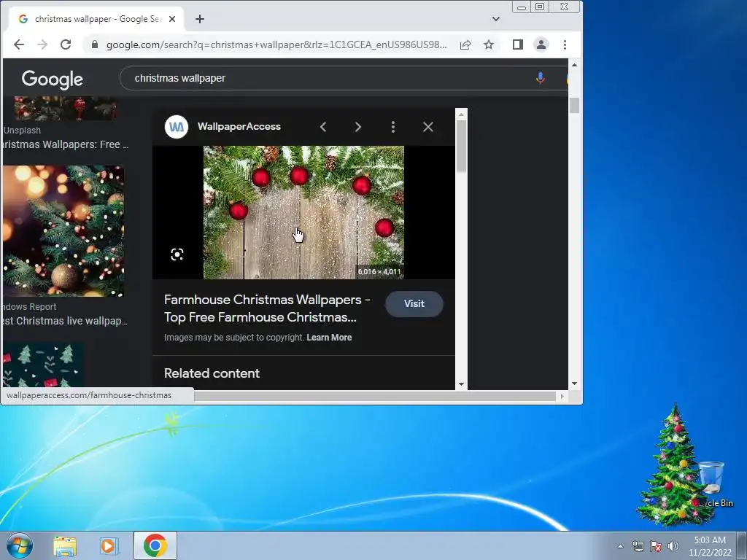Screen dimensions: 747x560
Task: Show hidden system tray icons
Action: (620, 546)
